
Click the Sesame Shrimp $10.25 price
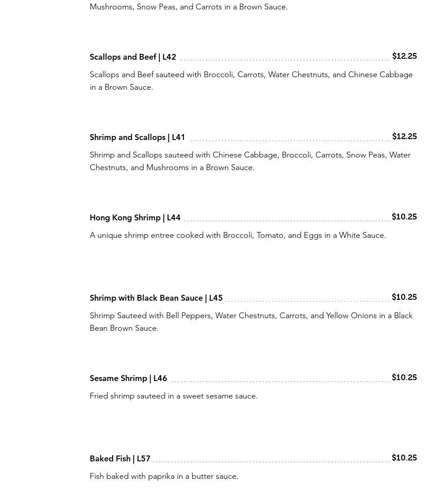[x=404, y=377]
